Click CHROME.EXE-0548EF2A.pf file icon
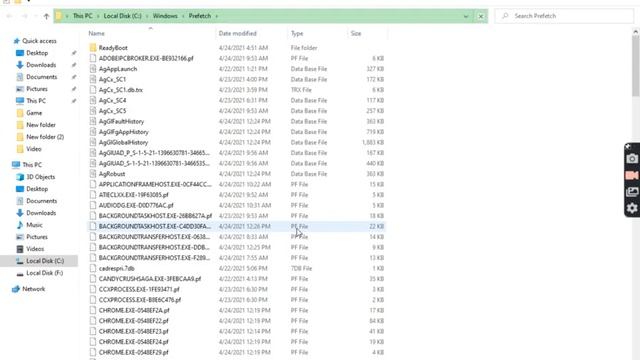 [x=93, y=310]
